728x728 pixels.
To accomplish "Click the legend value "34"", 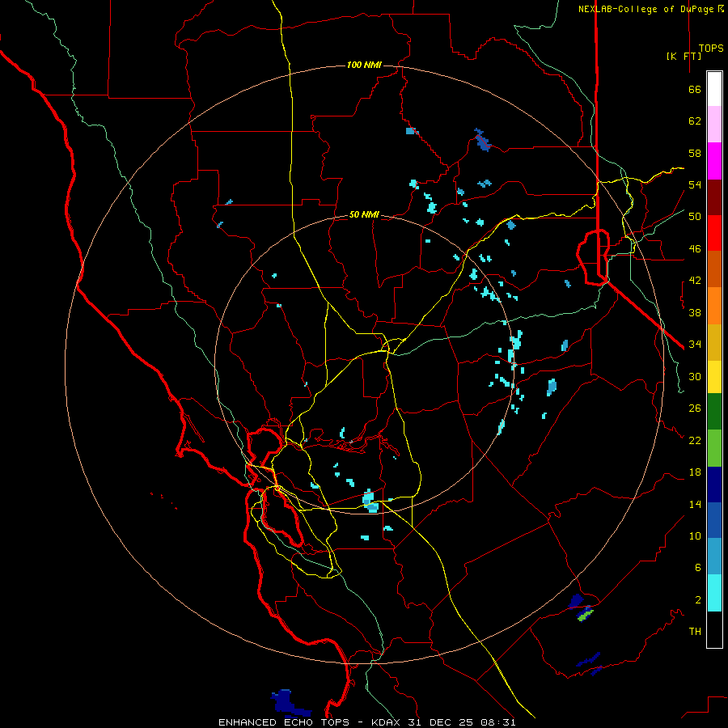I will [x=695, y=344].
